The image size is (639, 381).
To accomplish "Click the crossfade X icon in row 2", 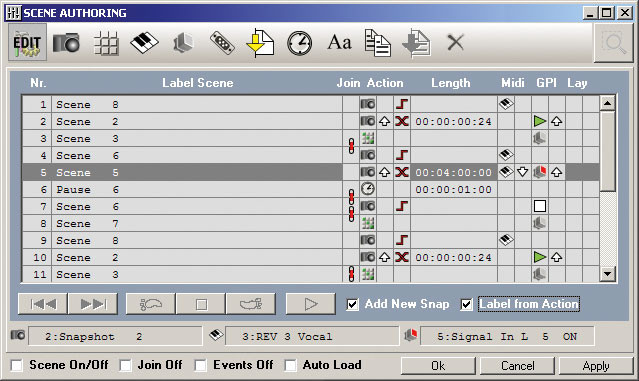I will (x=402, y=121).
